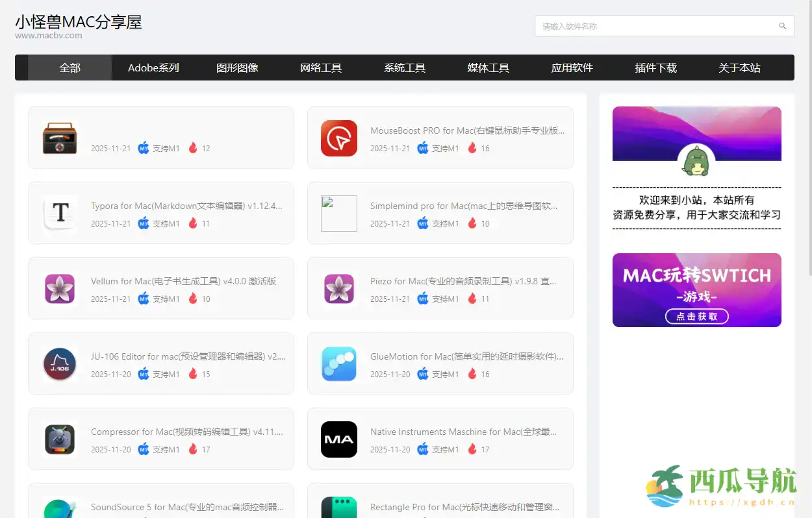Open the GlueMotion app icon
The height and width of the screenshot is (518, 812).
(338, 364)
